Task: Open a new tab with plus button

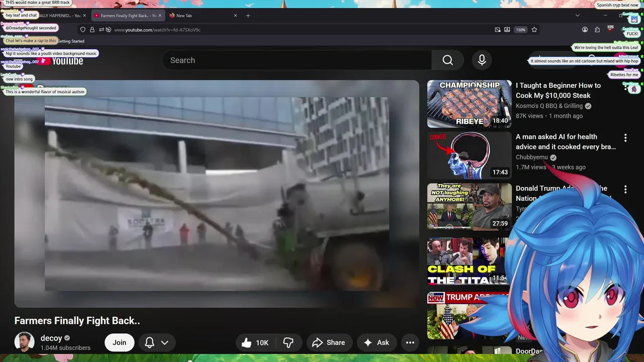Action: pyautogui.click(x=248, y=16)
